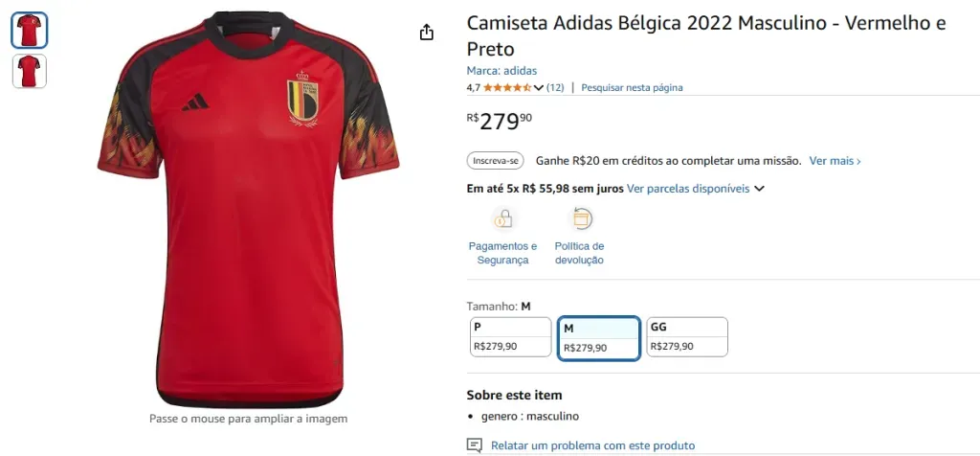
Task: Click the orange star rating icons
Action: [x=507, y=87]
